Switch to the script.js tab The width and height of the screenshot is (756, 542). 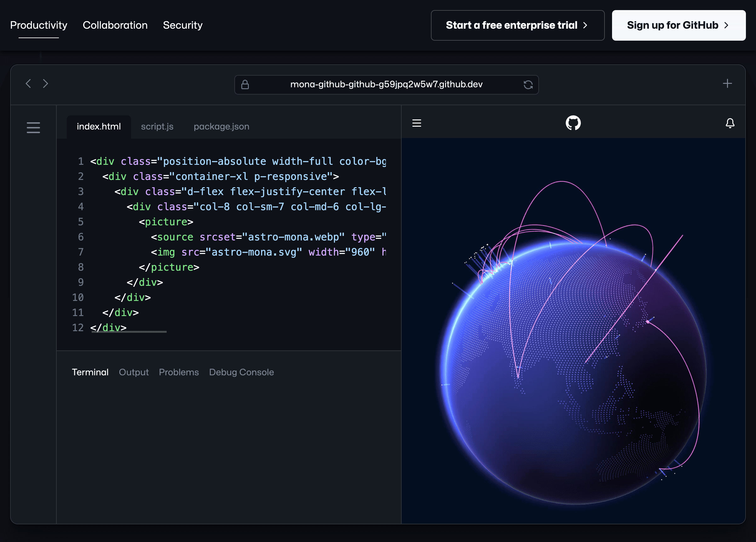click(157, 127)
